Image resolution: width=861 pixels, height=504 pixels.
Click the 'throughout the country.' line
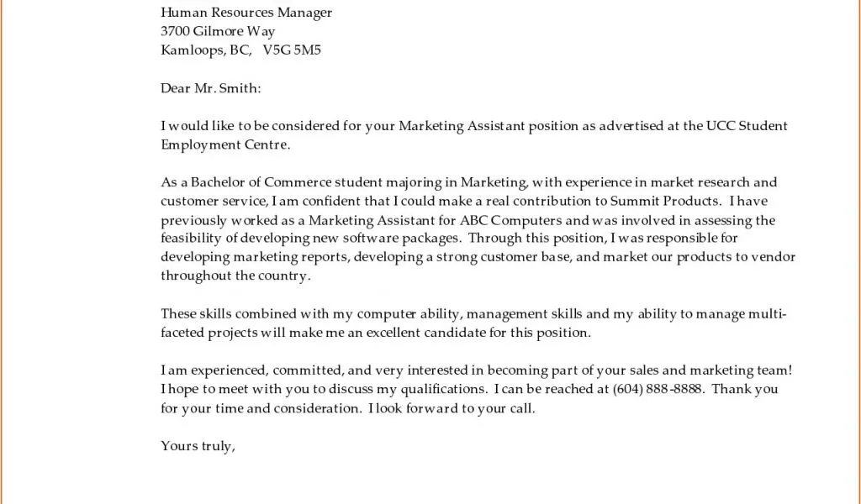(235, 276)
